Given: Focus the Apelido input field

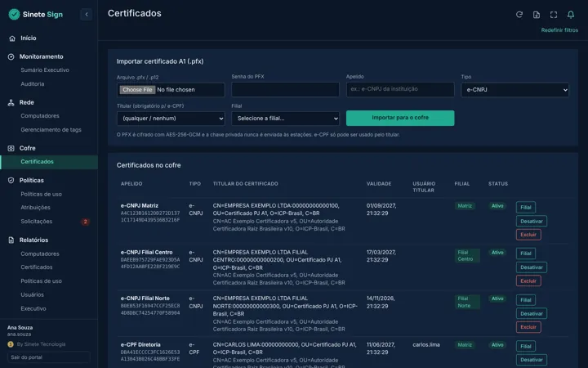Looking at the screenshot, I should point(400,89).
